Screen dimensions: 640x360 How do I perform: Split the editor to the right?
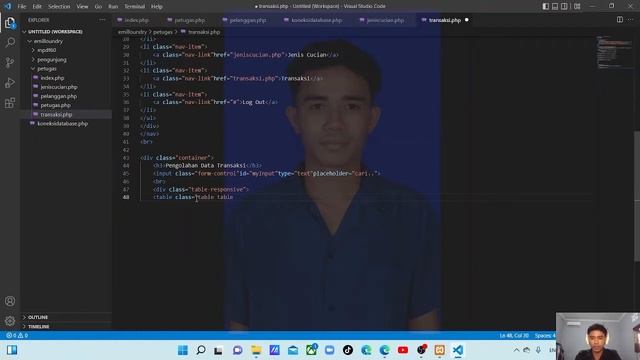point(620,20)
